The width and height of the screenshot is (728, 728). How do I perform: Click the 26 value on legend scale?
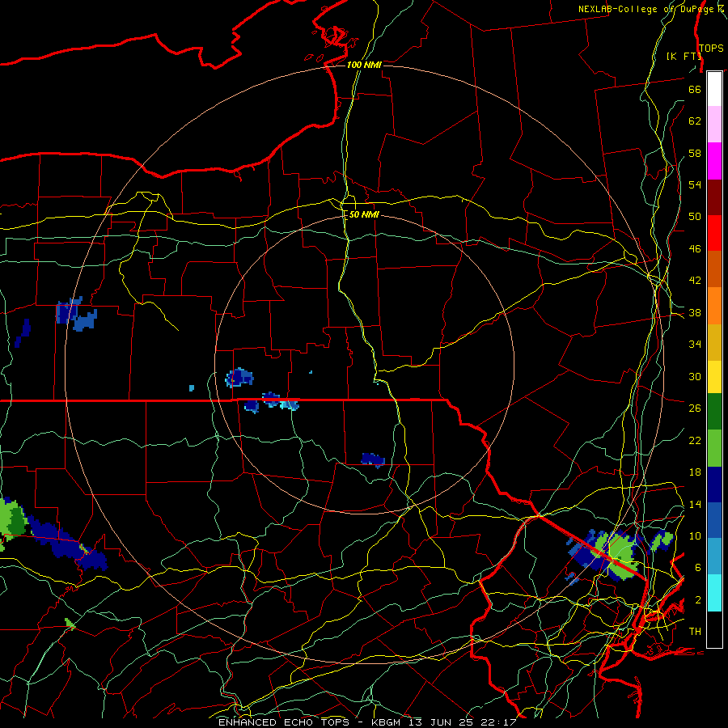pyautogui.click(x=695, y=408)
